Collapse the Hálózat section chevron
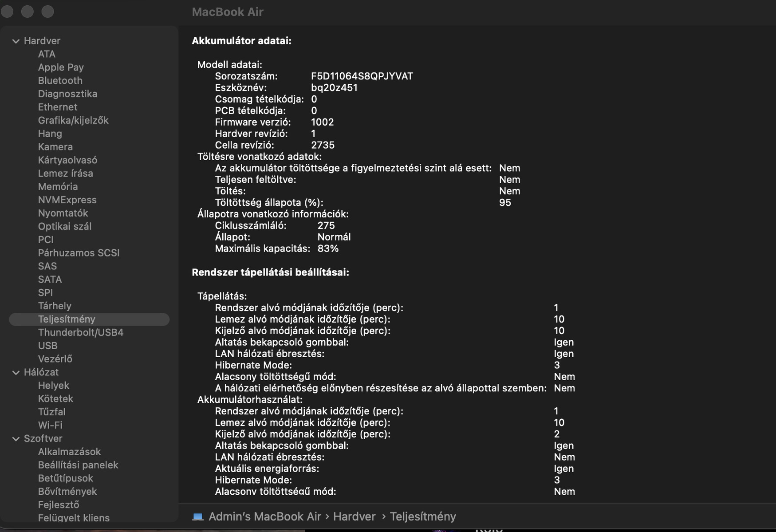 [x=16, y=373]
